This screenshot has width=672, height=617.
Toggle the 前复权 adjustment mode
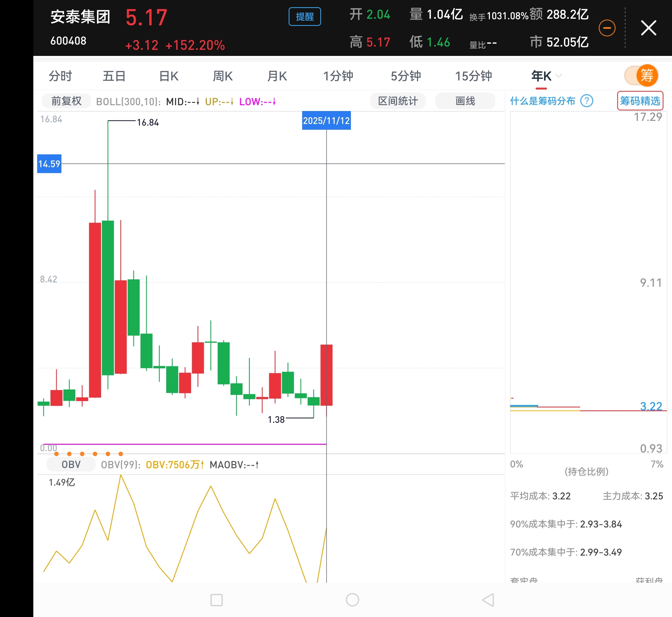click(66, 101)
